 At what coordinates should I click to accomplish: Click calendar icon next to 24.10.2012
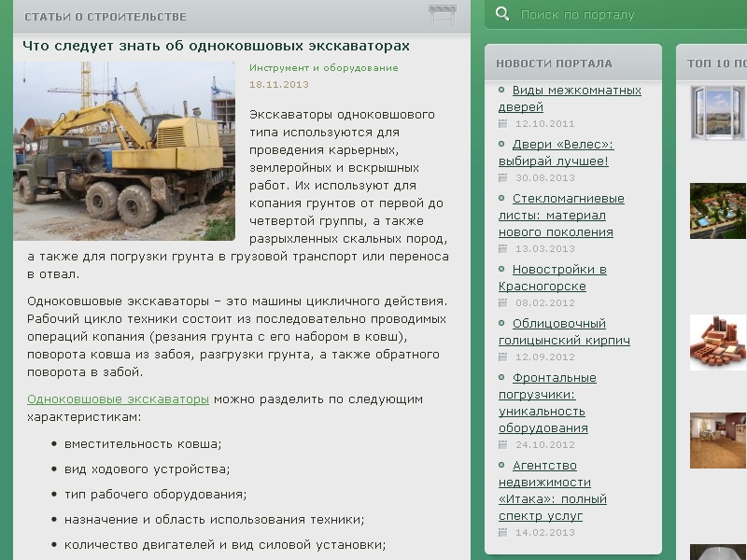[x=502, y=445]
